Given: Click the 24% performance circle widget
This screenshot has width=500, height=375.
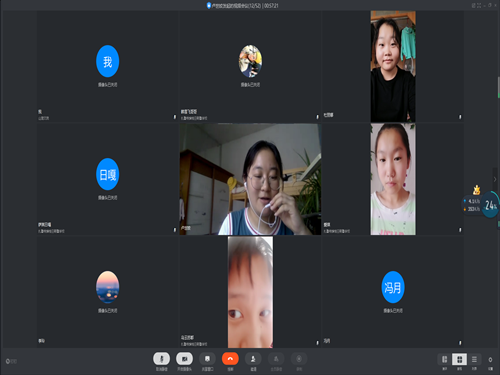Looking at the screenshot, I should click(x=490, y=205).
